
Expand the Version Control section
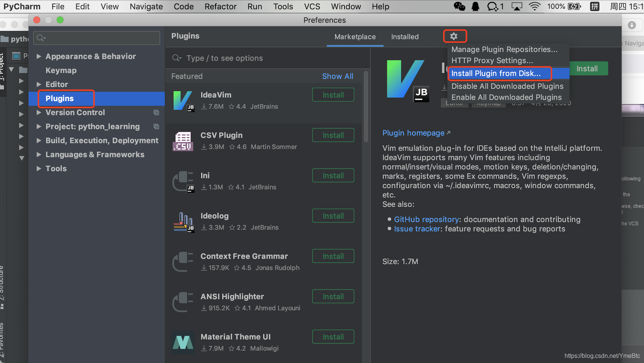[39, 112]
